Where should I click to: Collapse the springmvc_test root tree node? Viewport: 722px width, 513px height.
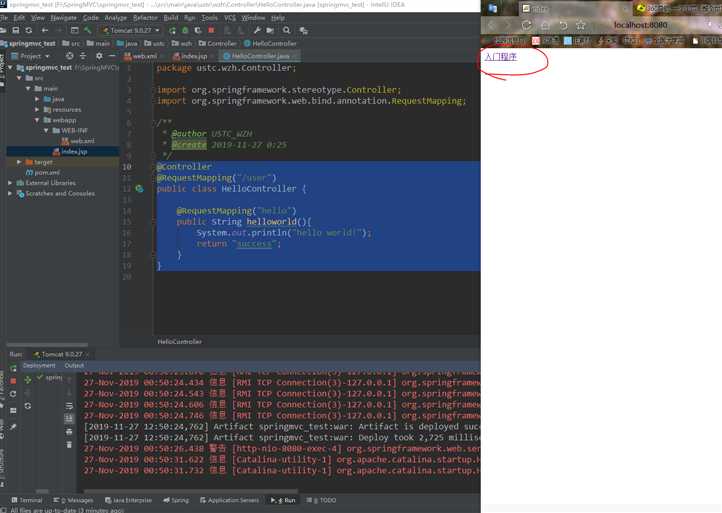10,68
